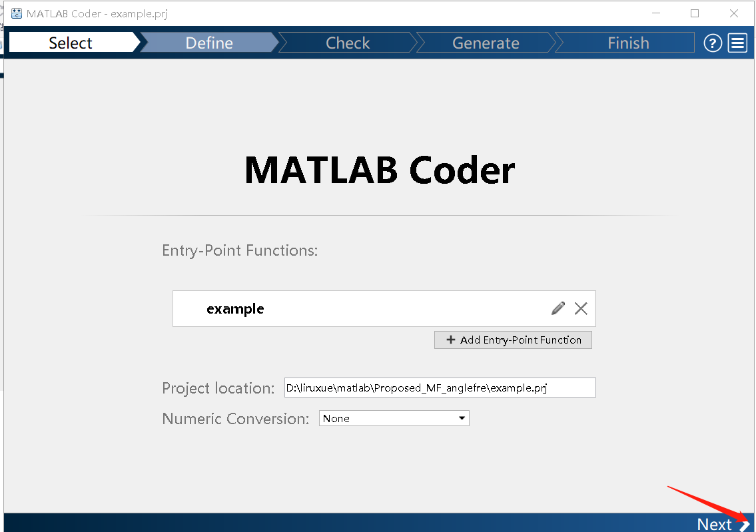756x532 pixels.
Task: Maximize the MATLAB Coder window
Action: (695, 13)
